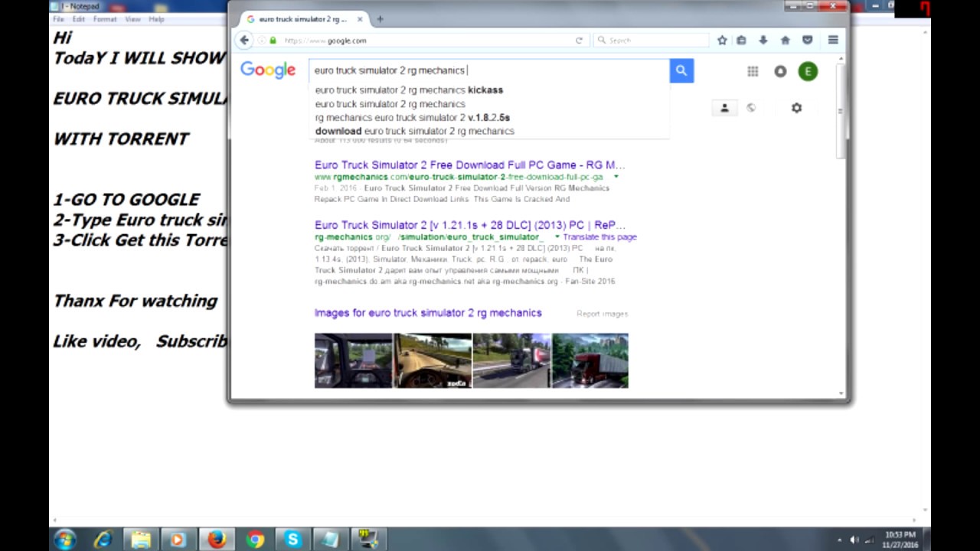Open Notepad Help menu

(x=156, y=19)
